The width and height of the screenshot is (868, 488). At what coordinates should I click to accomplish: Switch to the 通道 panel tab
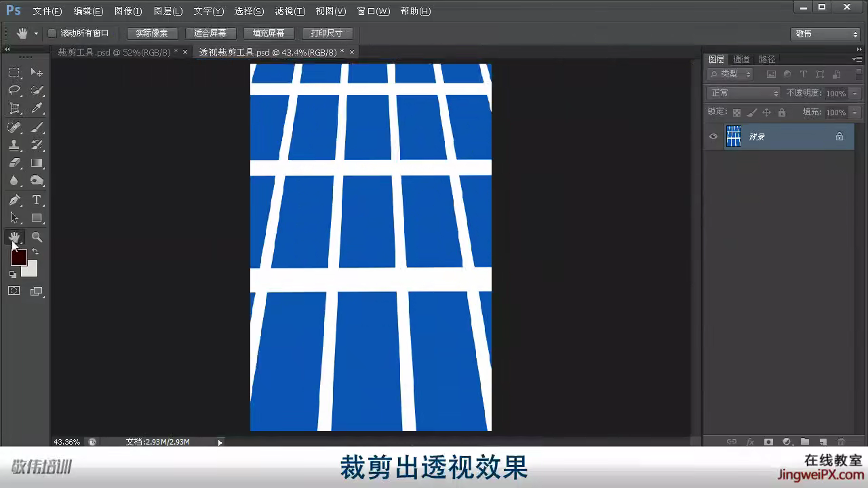pyautogui.click(x=741, y=60)
